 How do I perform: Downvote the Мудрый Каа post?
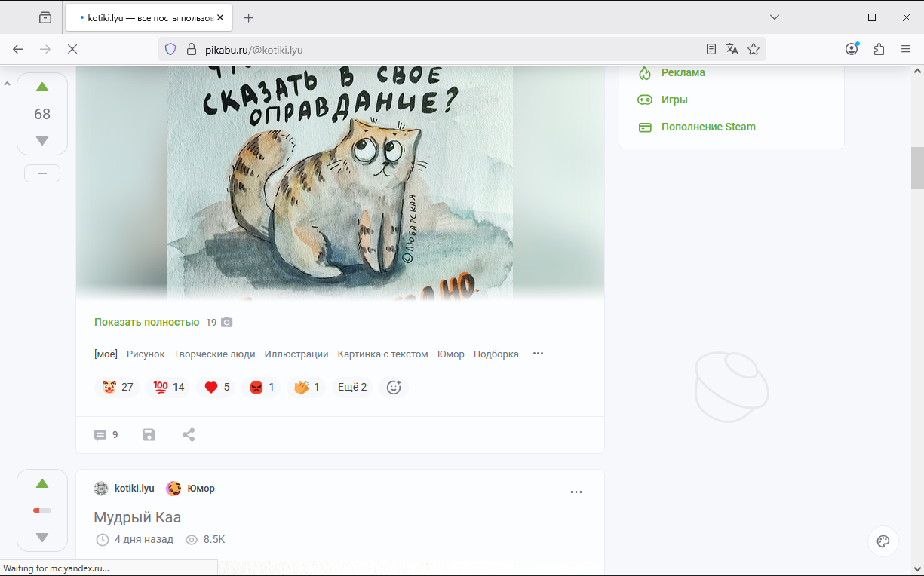point(42,538)
